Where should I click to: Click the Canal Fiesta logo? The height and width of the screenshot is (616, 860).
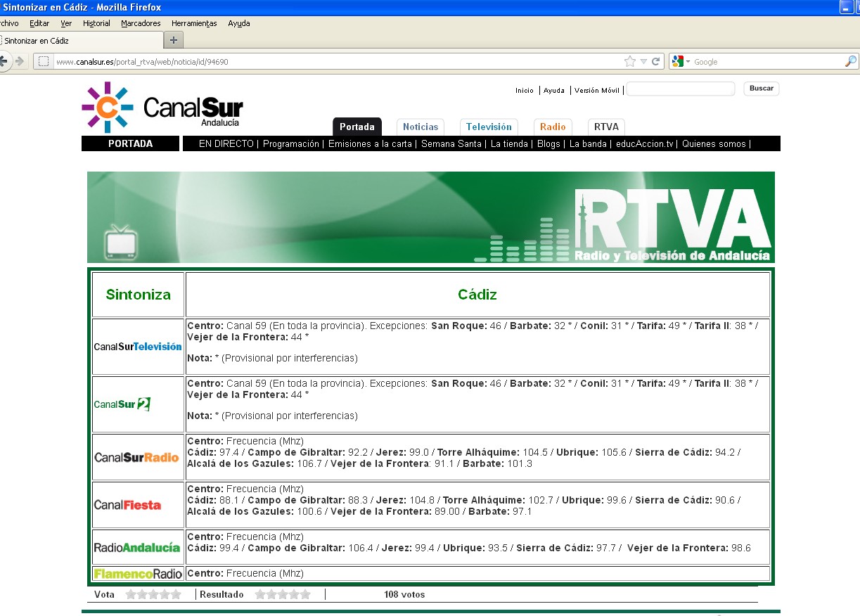(x=128, y=505)
